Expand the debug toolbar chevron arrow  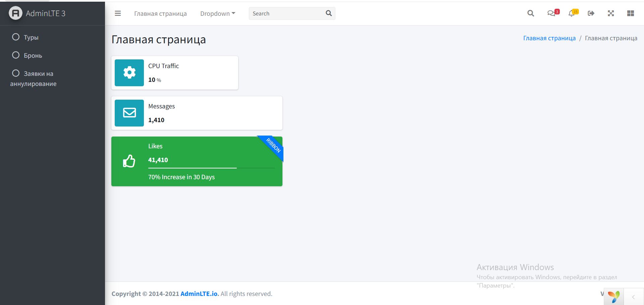(634, 297)
